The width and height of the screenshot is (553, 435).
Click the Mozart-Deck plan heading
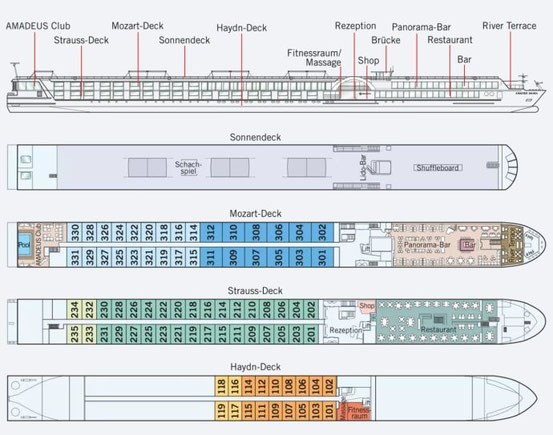point(255,214)
